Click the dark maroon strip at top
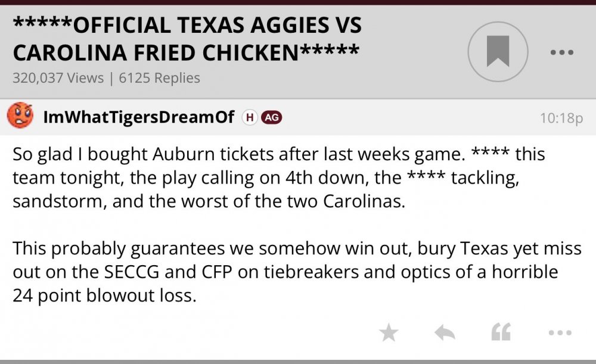 [298, 2]
